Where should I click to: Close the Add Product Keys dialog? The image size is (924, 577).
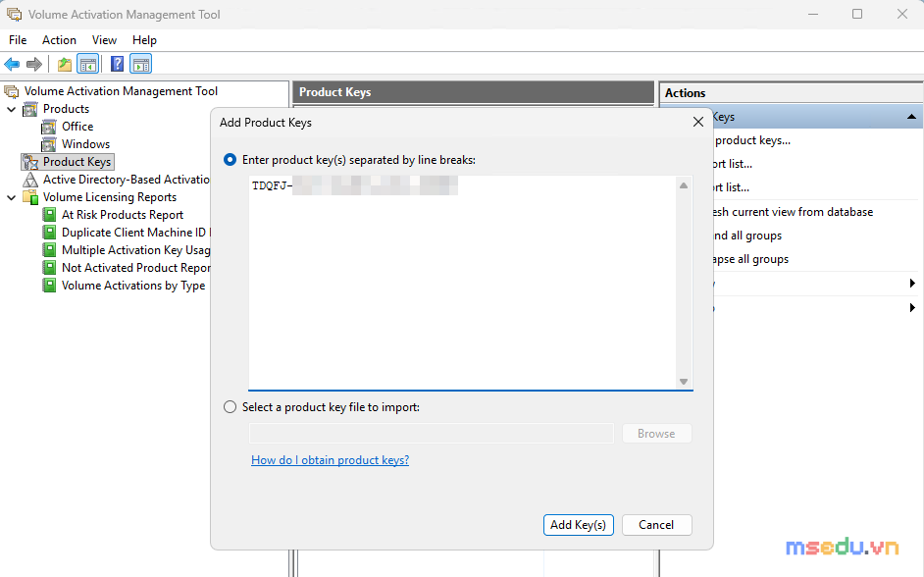tap(698, 122)
